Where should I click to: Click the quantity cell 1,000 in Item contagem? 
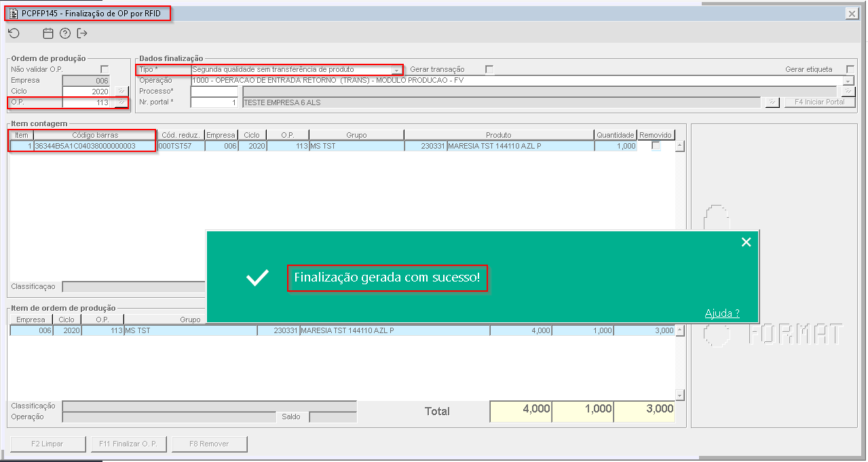pos(616,146)
